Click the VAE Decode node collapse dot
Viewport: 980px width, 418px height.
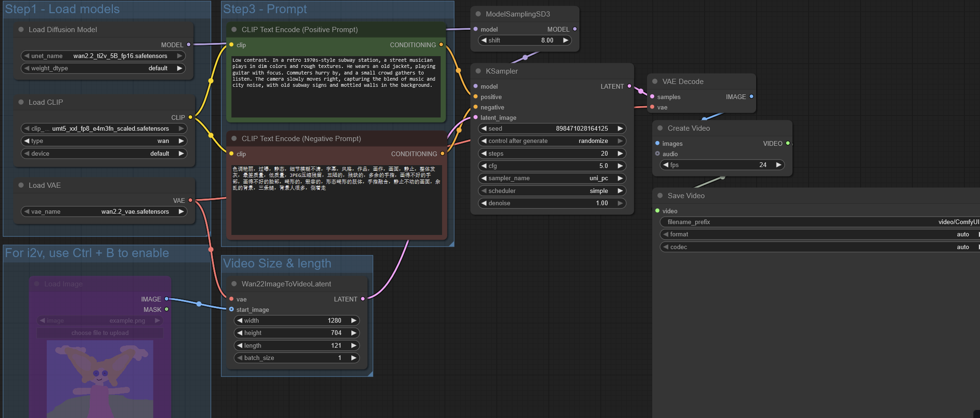click(655, 82)
